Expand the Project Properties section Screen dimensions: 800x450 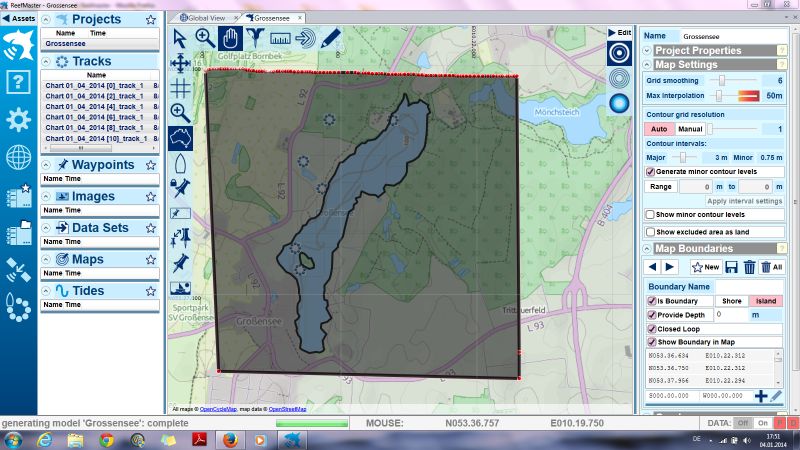(x=647, y=50)
